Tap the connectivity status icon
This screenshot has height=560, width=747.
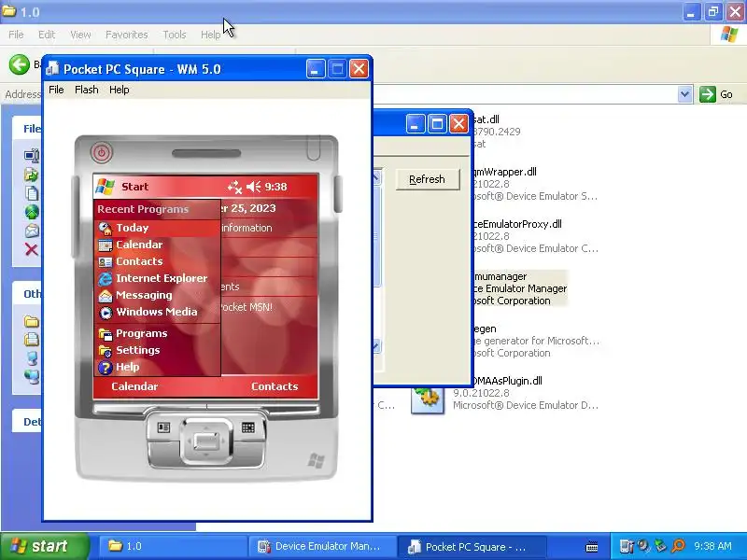(234, 187)
